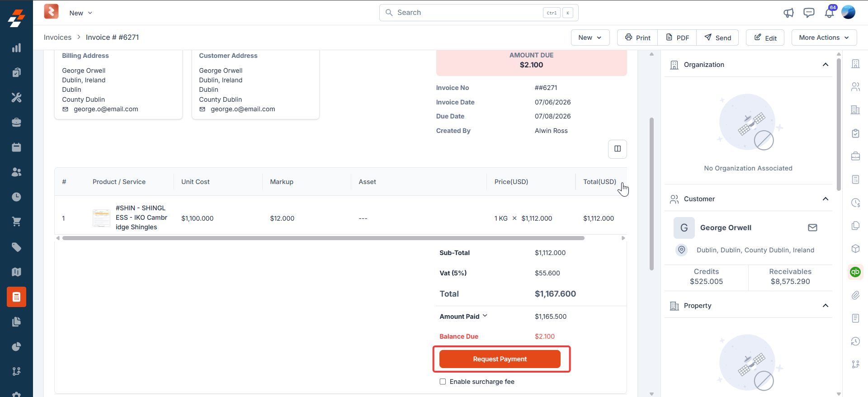Screen dimensions: 868x397
Task: Open the customers icon in right rail
Action: pyautogui.click(x=855, y=87)
